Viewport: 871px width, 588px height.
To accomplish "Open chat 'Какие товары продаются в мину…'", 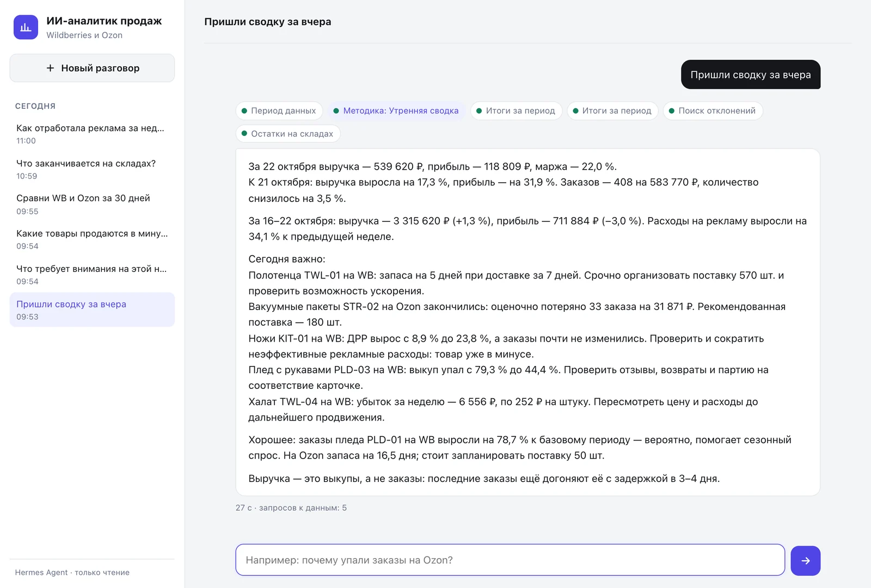I will [x=92, y=239].
